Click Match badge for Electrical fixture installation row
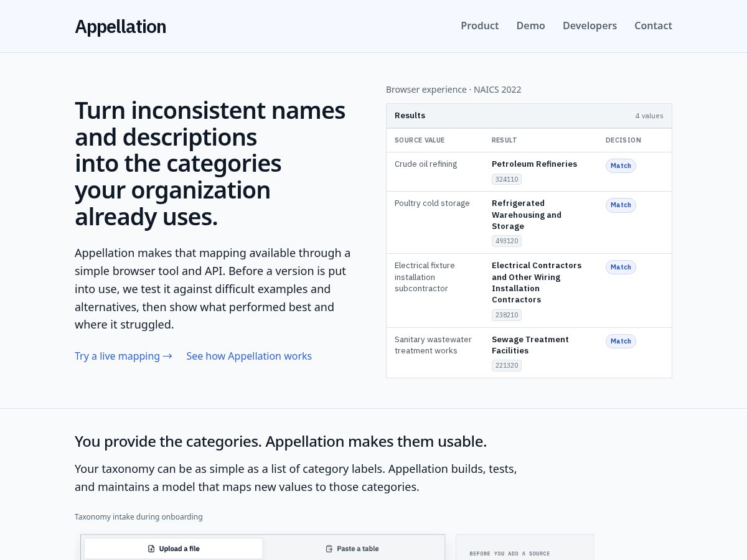747x560 pixels. 621,267
